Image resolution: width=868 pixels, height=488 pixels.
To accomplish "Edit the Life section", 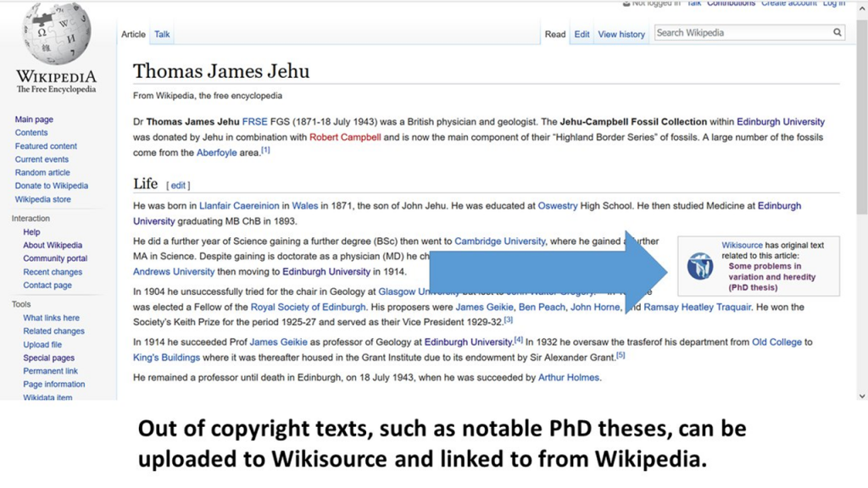I will 178,186.
